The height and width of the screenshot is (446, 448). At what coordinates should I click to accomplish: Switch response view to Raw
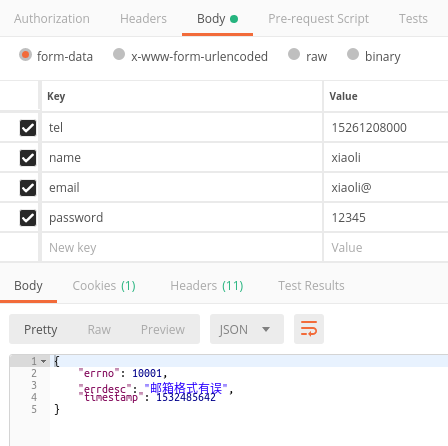[x=99, y=329]
